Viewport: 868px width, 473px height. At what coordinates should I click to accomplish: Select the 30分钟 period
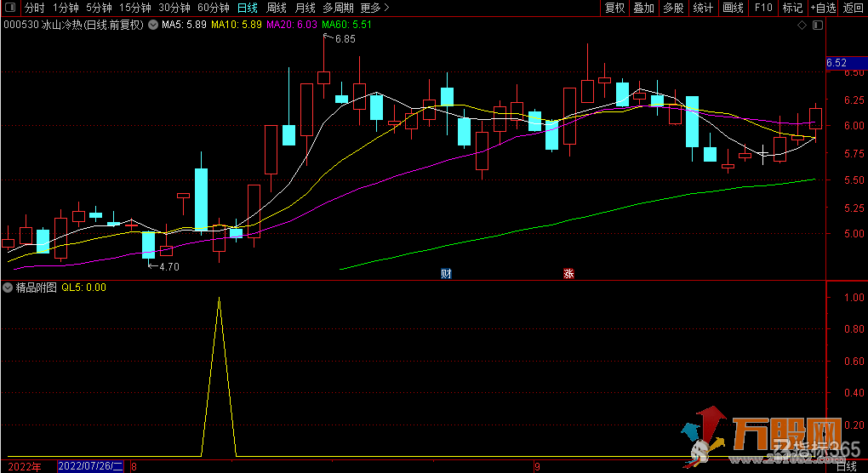click(x=174, y=8)
